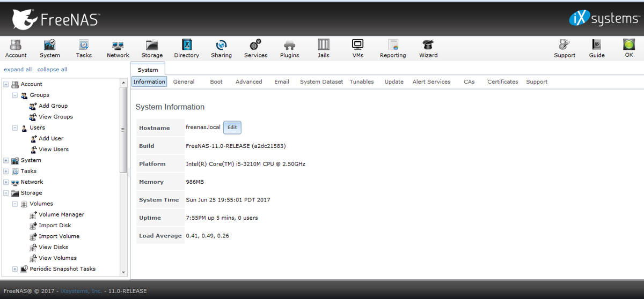Screen dimensions: 644x299
Task: Open the Services toolbar icon
Action: point(255,48)
